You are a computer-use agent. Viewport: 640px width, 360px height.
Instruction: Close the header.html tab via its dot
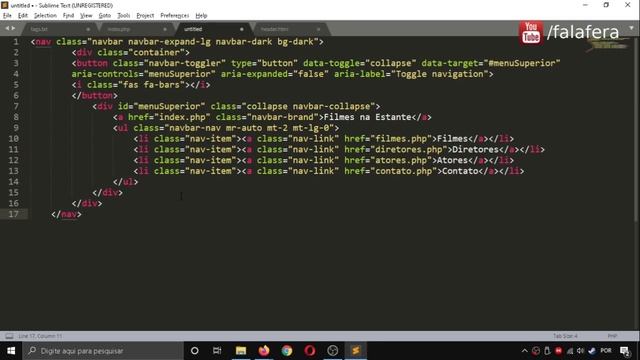click(318, 29)
